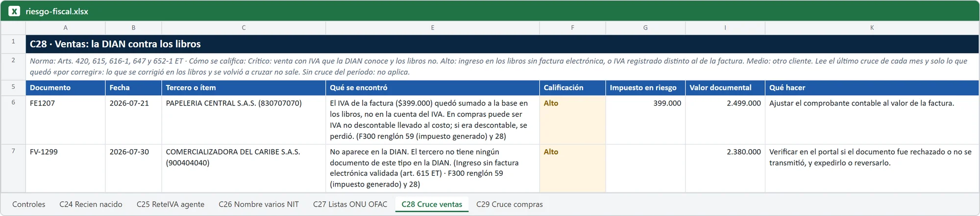Viewport: 980px width, 216px height.
Task: Select the 2.499.000 value cell
Action: coord(725,119)
